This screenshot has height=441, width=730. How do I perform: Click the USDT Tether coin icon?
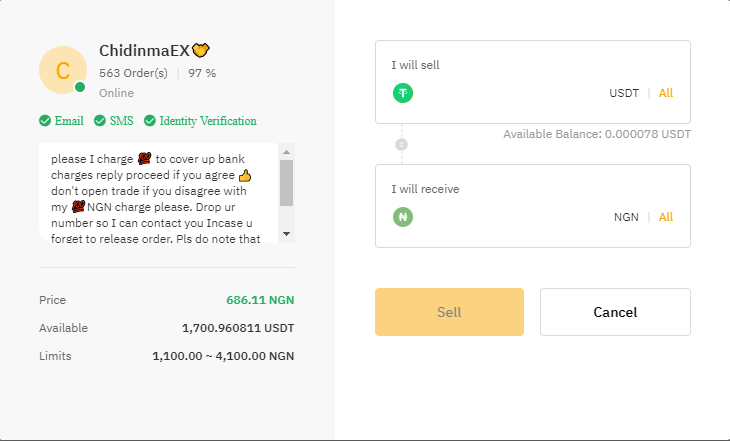403,93
